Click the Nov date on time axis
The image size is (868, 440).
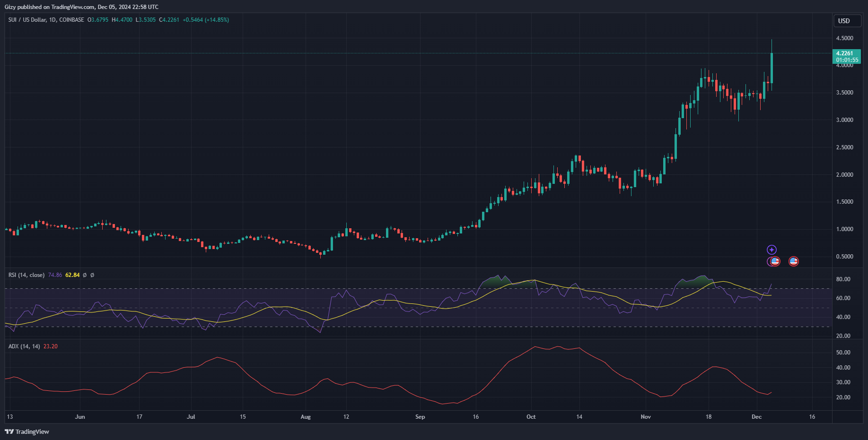pos(646,417)
